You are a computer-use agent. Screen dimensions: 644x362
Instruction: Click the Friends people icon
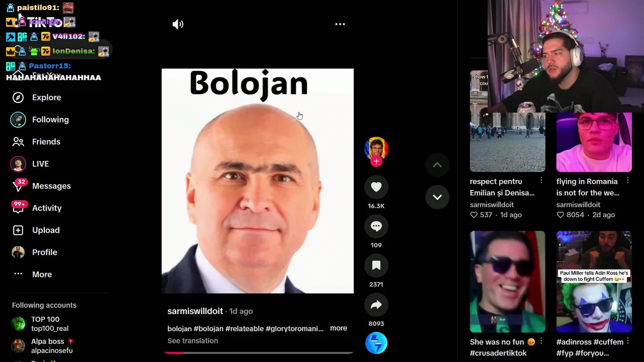(x=18, y=142)
